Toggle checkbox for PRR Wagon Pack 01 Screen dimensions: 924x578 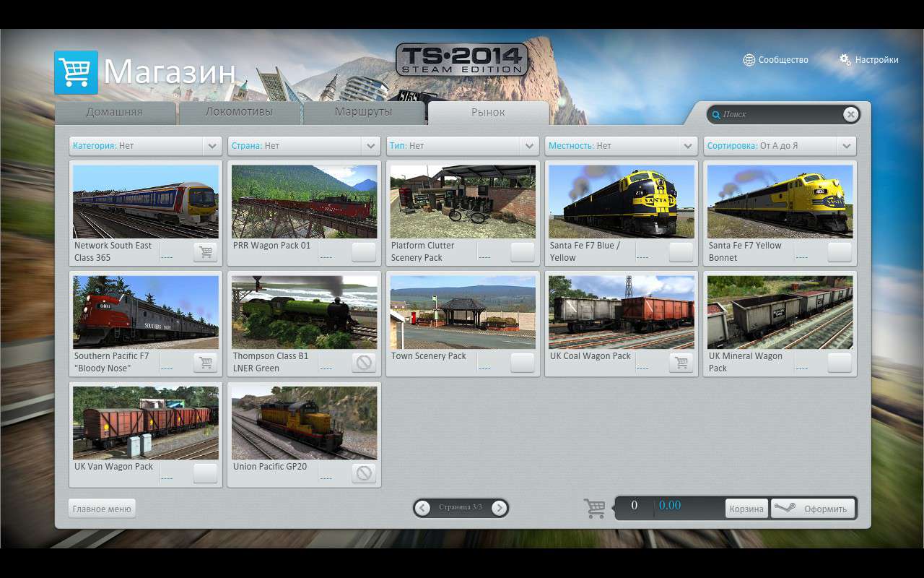pos(364,252)
